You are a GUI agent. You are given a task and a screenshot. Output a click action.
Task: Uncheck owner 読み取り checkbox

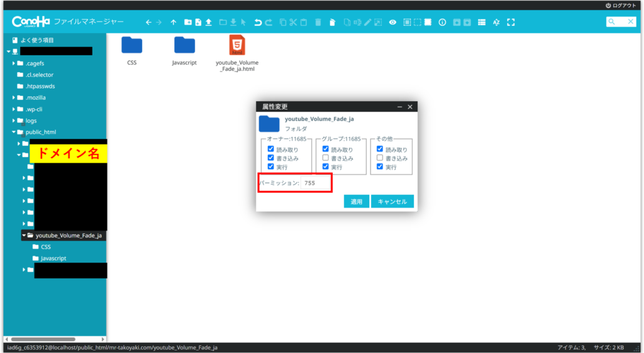270,149
